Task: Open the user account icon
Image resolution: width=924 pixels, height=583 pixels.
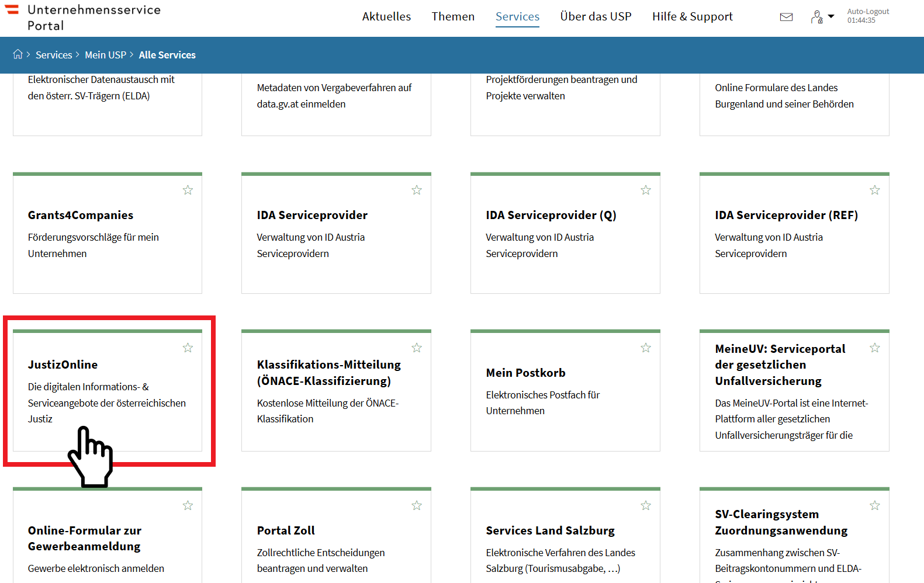Action: (816, 17)
